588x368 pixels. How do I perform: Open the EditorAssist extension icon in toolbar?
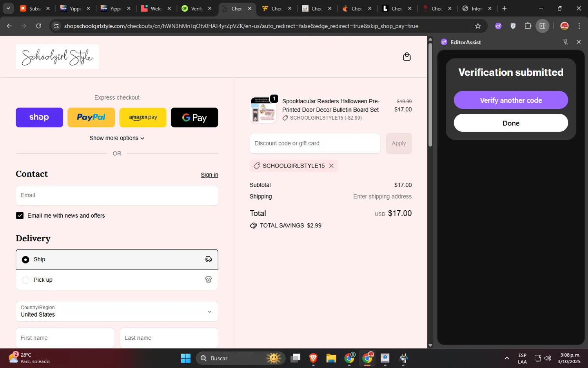click(x=498, y=26)
